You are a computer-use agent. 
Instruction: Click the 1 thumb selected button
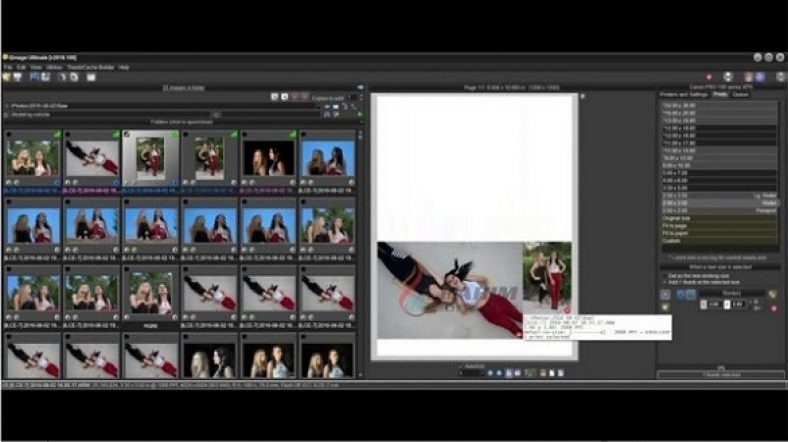pyautogui.click(x=721, y=375)
